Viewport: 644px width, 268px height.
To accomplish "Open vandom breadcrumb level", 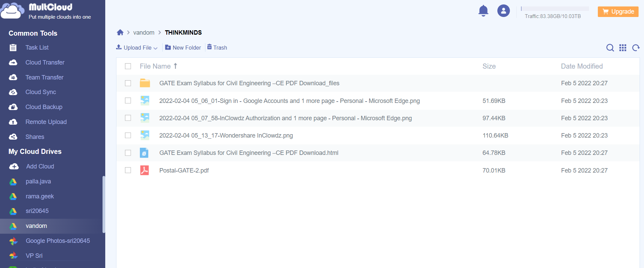I will [x=144, y=33].
